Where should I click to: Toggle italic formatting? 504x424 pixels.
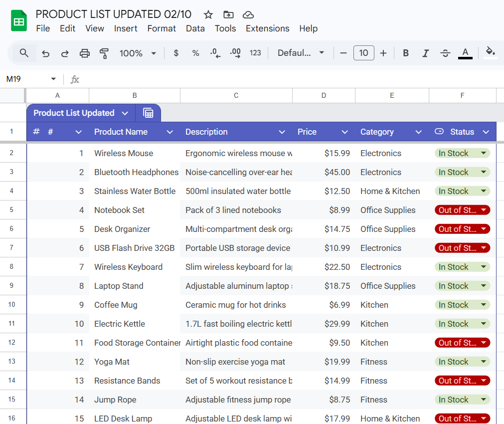[x=425, y=53]
